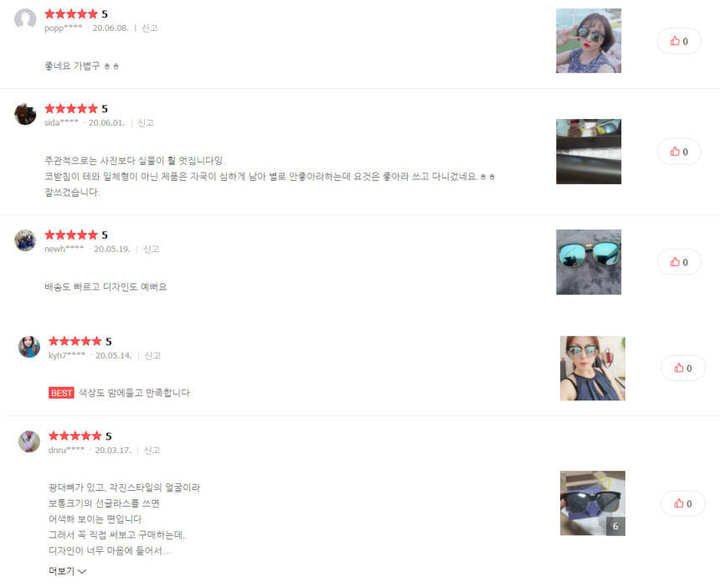This screenshot has width=720, height=588.
Task: Report the newh**** review via 신고
Action: coord(151,249)
